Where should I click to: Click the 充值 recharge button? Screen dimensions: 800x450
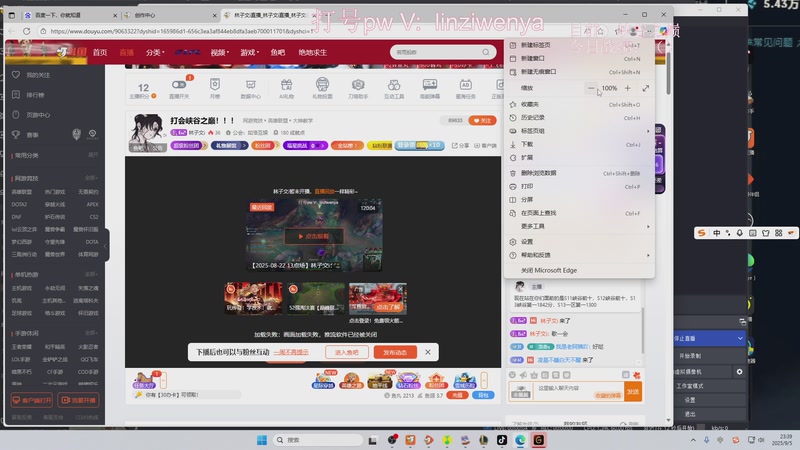[x=457, y=395]
